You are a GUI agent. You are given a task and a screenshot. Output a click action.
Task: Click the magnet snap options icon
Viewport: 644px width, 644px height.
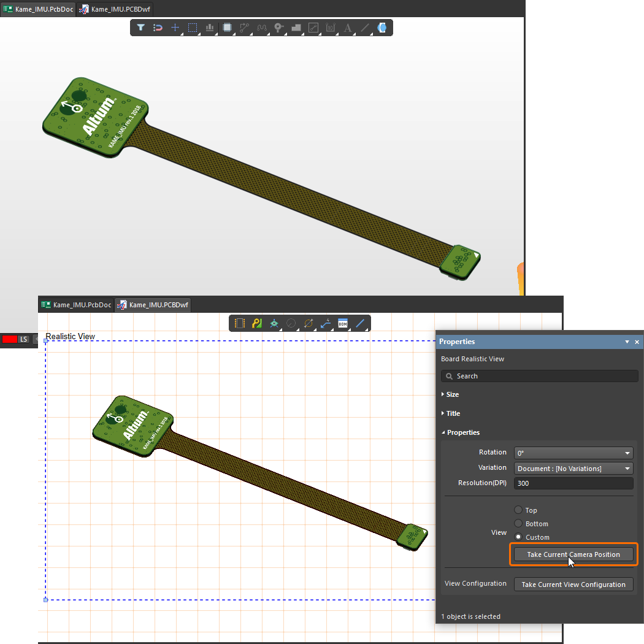[158, 28]
